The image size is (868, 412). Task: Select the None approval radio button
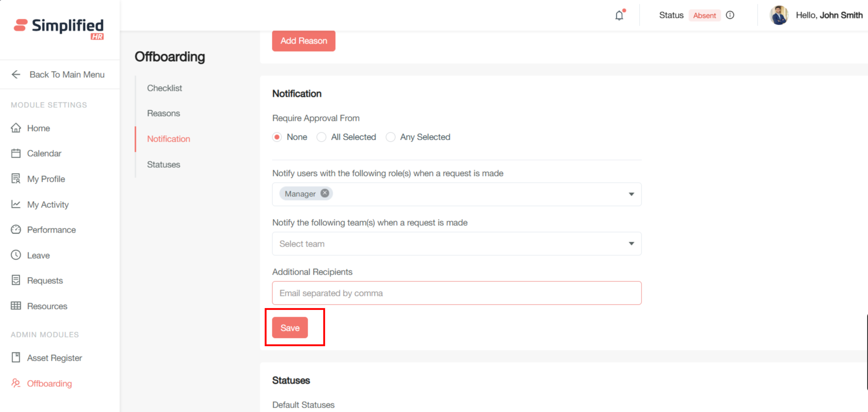click(277, 137)
